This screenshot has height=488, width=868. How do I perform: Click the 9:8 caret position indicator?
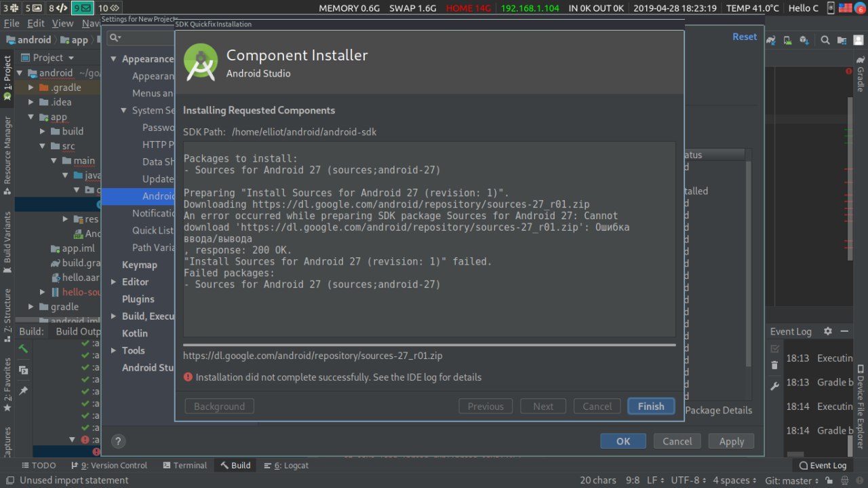coord(633,480)
